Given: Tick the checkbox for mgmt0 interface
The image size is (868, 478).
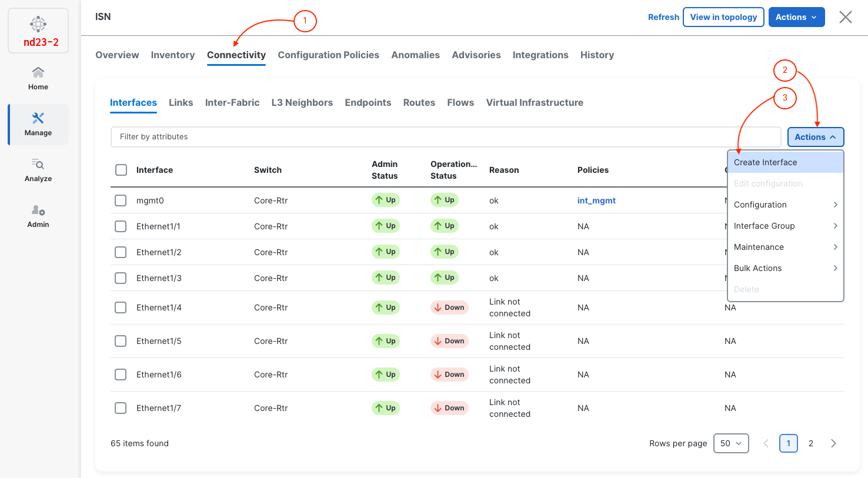Looking at the screenshot, I should [121, 200].
